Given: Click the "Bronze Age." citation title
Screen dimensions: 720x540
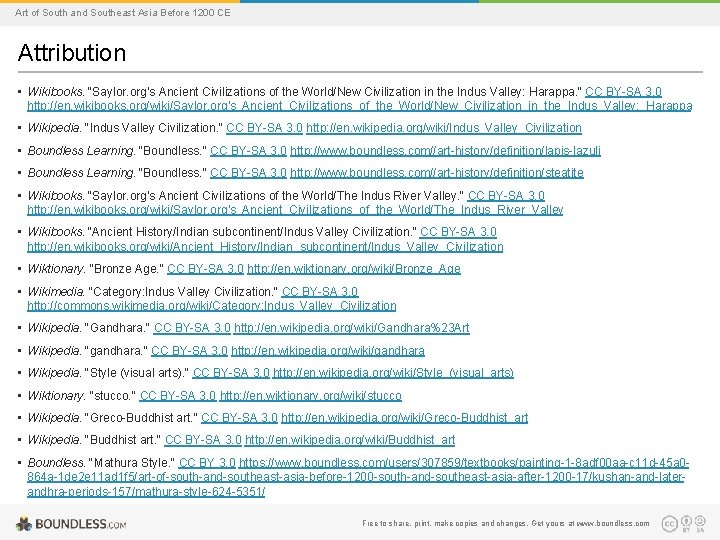Looking at the screenshot, I should 126,269.
